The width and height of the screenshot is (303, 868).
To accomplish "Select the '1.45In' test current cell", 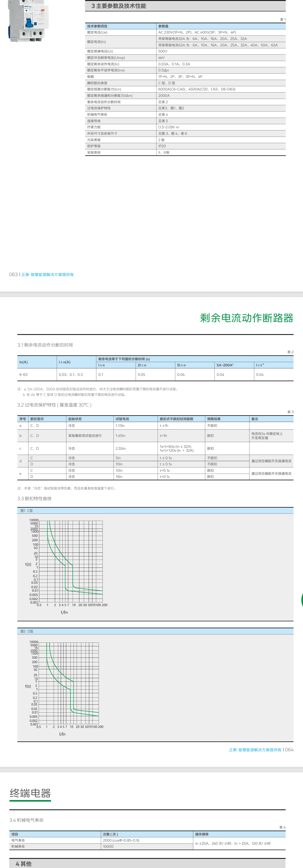I will click(120, 436).
